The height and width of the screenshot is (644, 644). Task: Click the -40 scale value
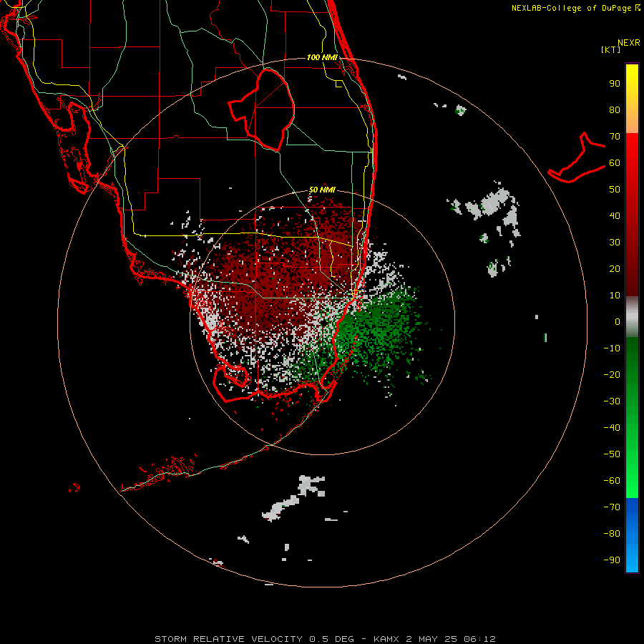pyautogui.click(x=612, y=428)
